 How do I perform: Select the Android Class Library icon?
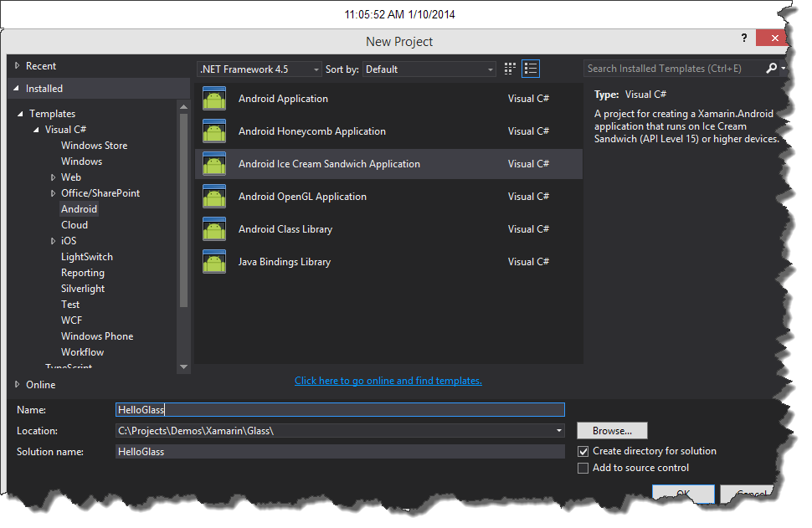tap(213, 228)
